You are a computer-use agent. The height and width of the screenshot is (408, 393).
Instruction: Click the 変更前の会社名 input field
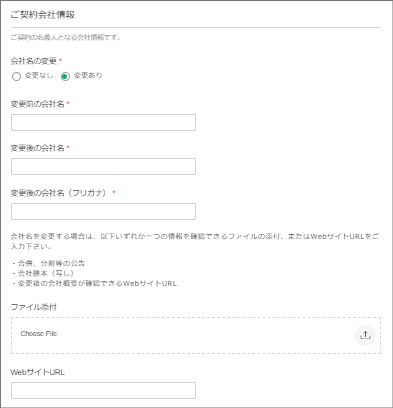click(x=103, y=122)
